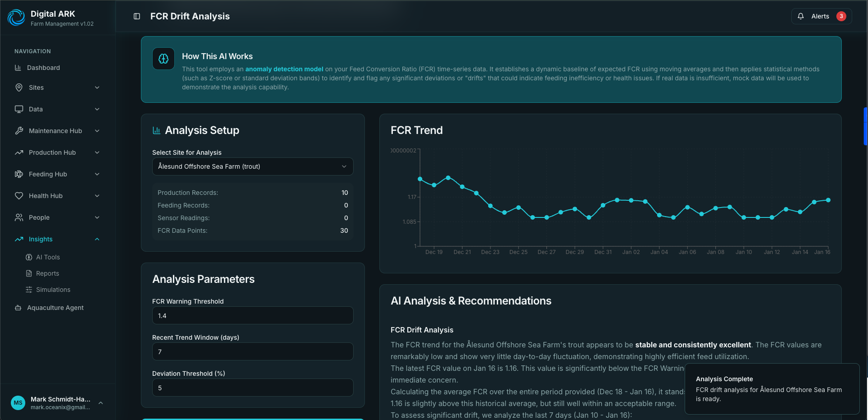
Task: Click the Alerts bell icon
Action: coord(801,16)
